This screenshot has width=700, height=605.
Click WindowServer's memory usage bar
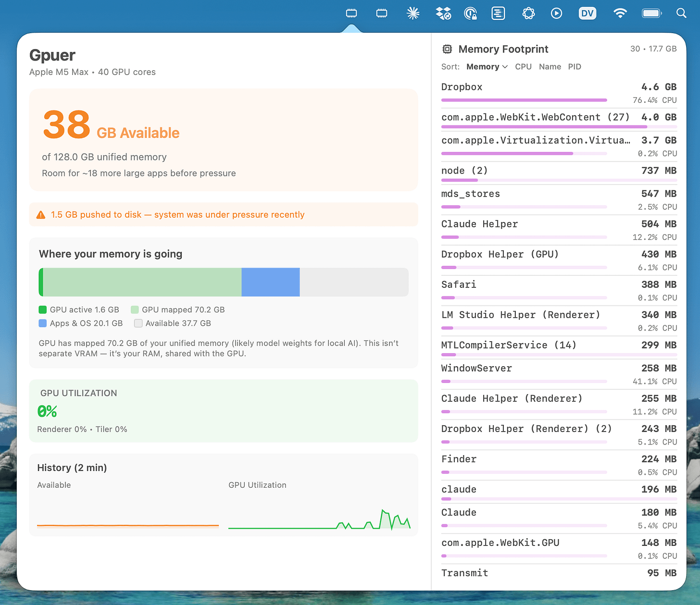coord(524,381)
